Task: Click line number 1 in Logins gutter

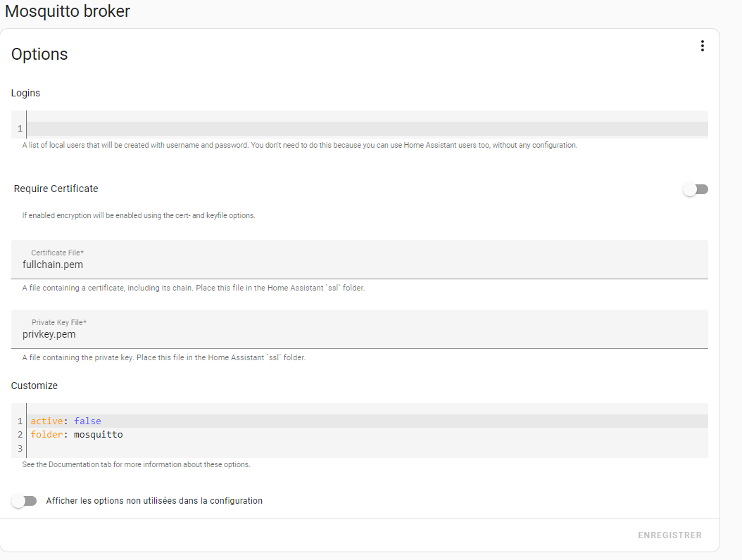Action: click(x=20, y=129)
